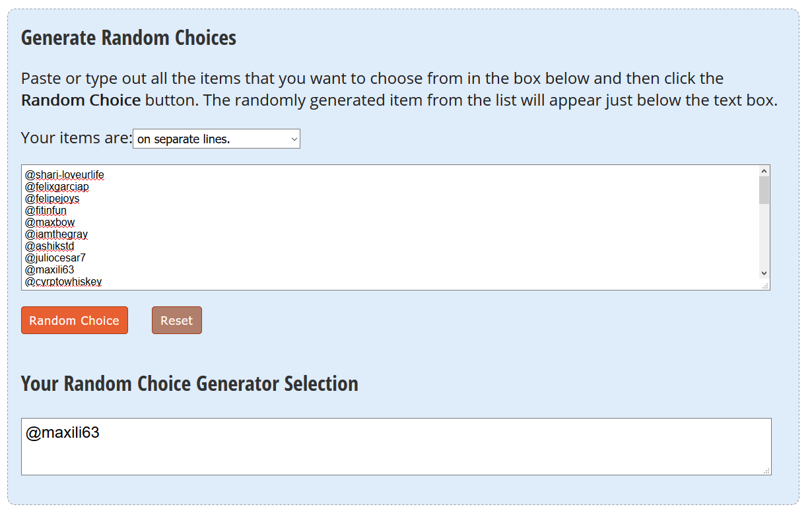The image size is (812, 513).
Task: Click the items list scrollbar thumb
Action: point(764,190)
